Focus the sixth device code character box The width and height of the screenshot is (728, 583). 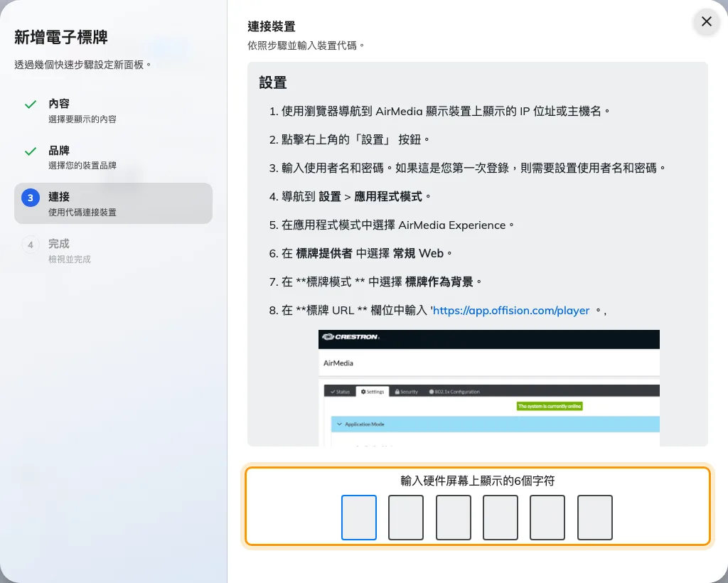pyautogui.click(x=595, y=518)
